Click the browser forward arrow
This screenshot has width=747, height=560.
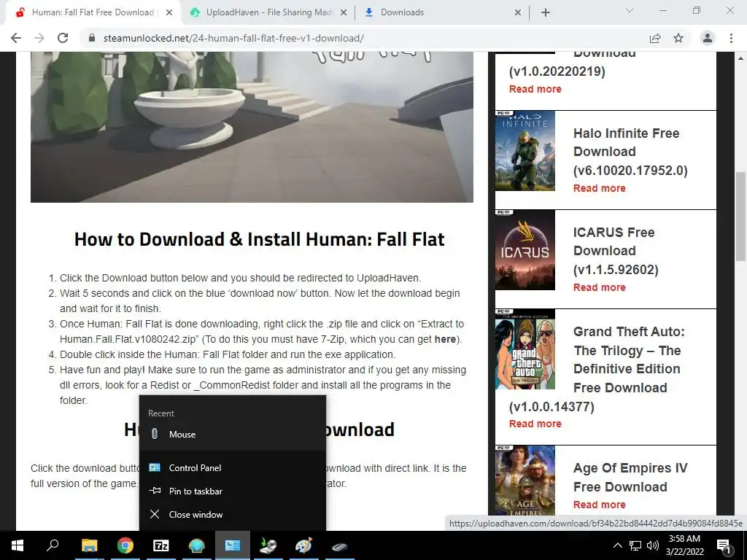coord(39,38)
